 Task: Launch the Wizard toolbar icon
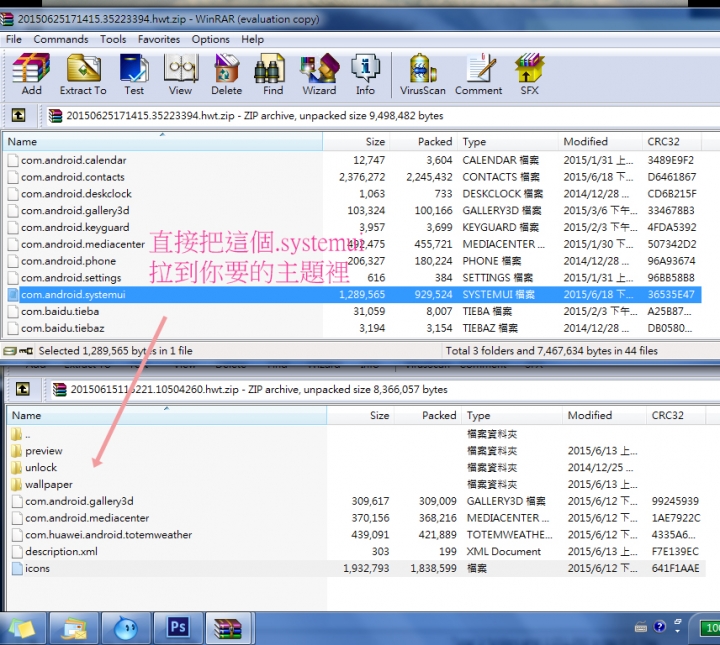(x=319, y=74)
